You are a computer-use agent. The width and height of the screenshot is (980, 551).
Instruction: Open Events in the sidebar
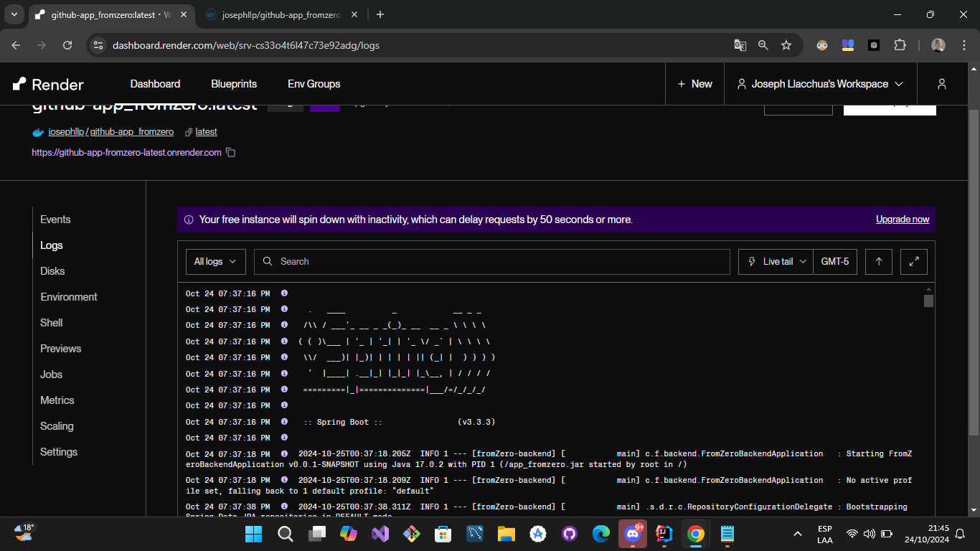pyautogui.click(x=55, y=220)
